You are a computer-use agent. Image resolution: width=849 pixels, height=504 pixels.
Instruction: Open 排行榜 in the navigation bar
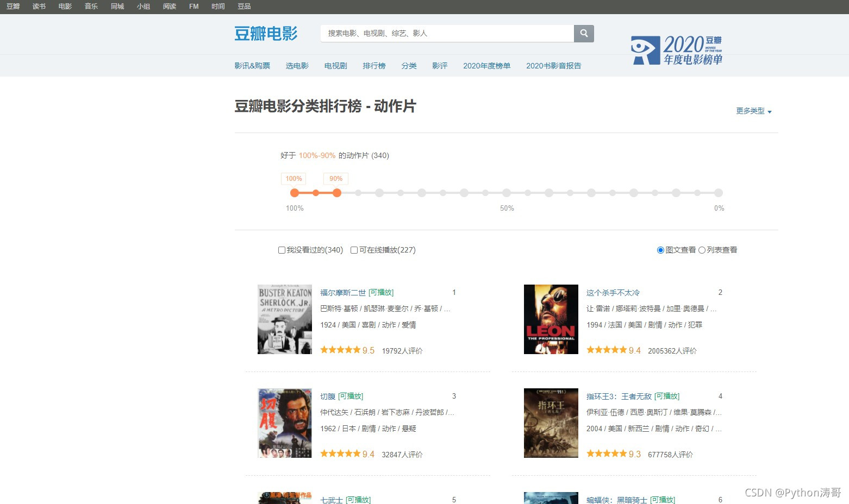tap(374, 66)
